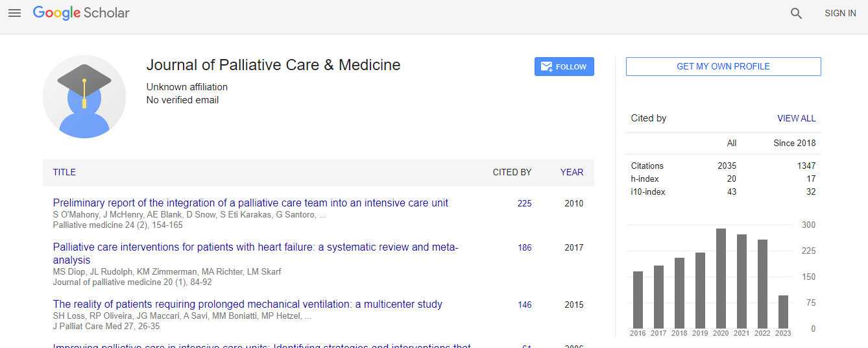Open the palliative care team ICU article

click(250, 203)
